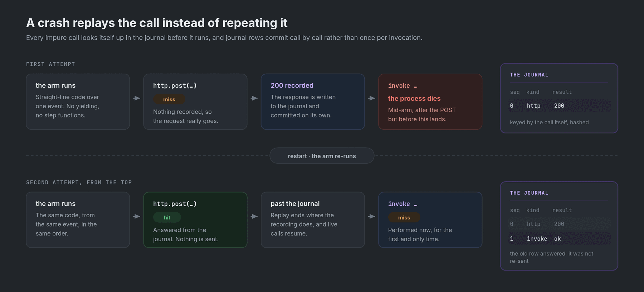This screenshot has width=644, height=292.
Task: Select "Replay ends where the recording does" text
Action: point(304,224)
